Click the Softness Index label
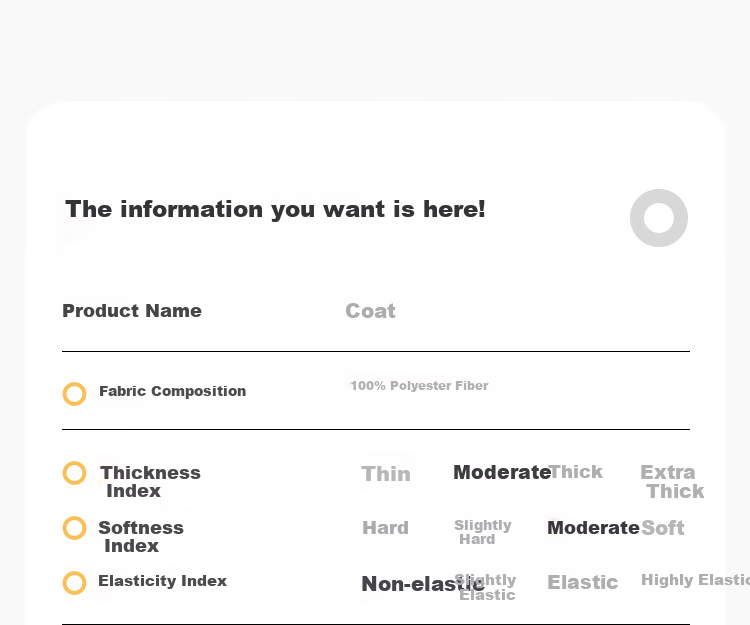Screen dimensions: 750x625 click(x=141, y=537)
